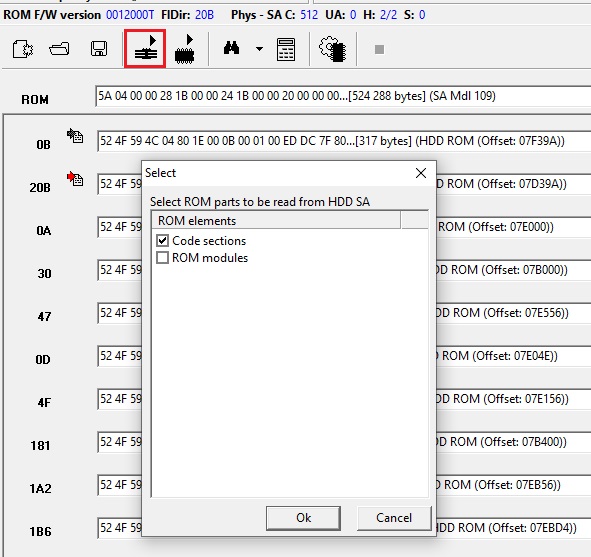Click Cancel in Select dialog
Viewport: 591px width, 557px height.
point(394,518)
